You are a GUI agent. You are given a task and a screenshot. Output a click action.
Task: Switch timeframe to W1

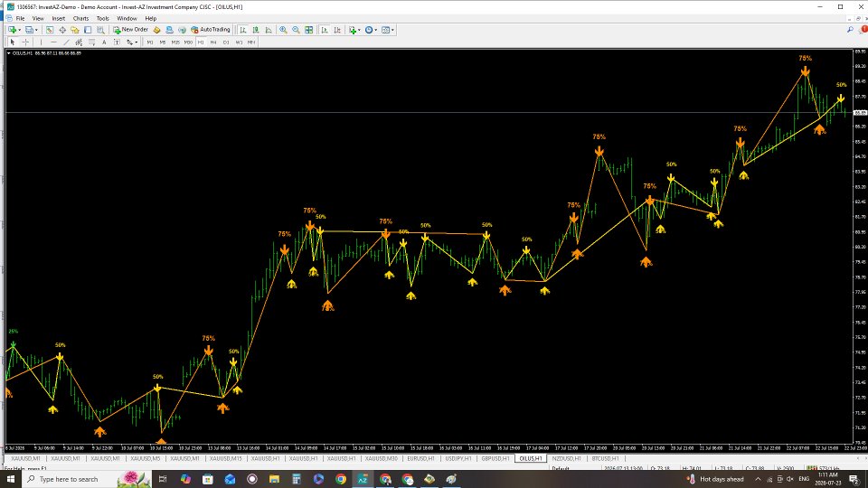(x=239, y=42)
